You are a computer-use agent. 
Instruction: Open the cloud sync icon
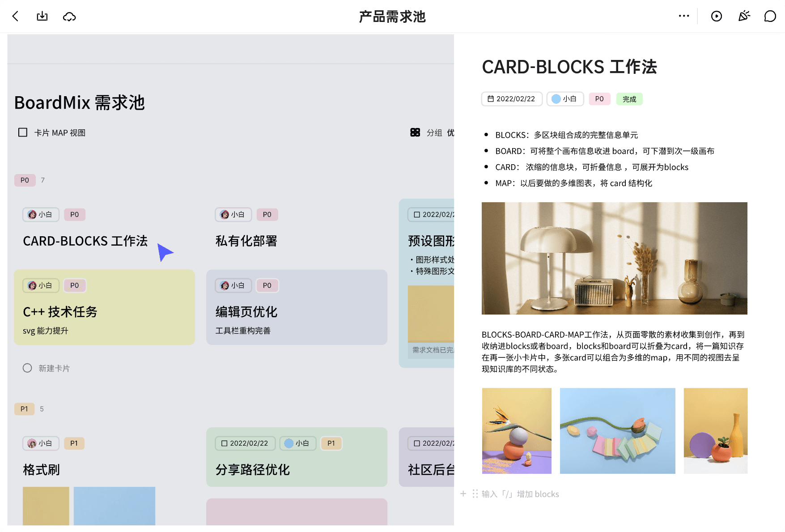tap(69, 17)
